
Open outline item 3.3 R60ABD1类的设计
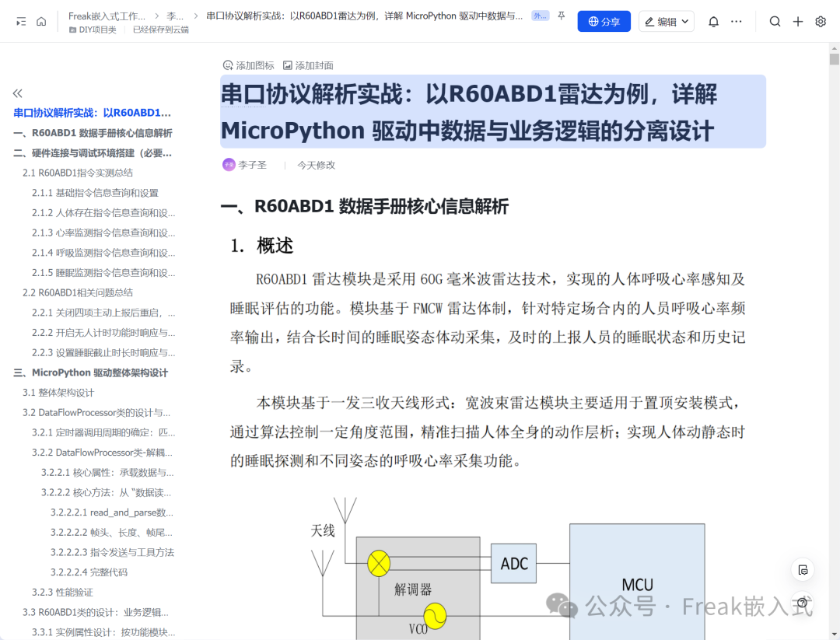click(96, 612)
